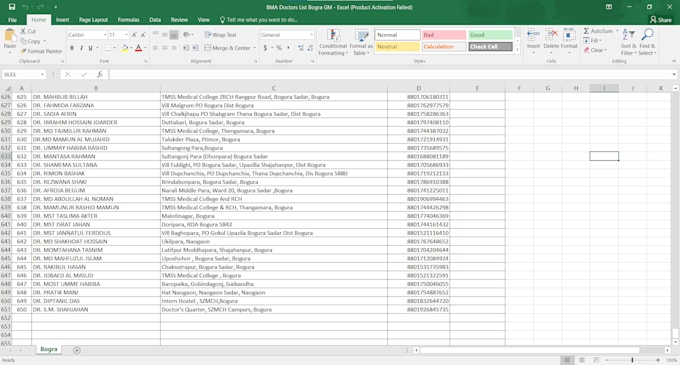
Task: Select the Bogra sheet tab
Action: coord(49,349)
